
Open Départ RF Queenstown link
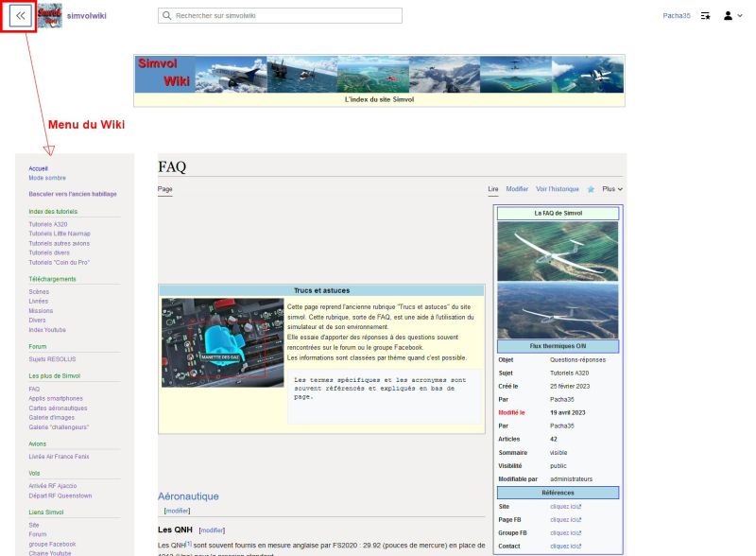pyautogui.click(x=60, y=495)
